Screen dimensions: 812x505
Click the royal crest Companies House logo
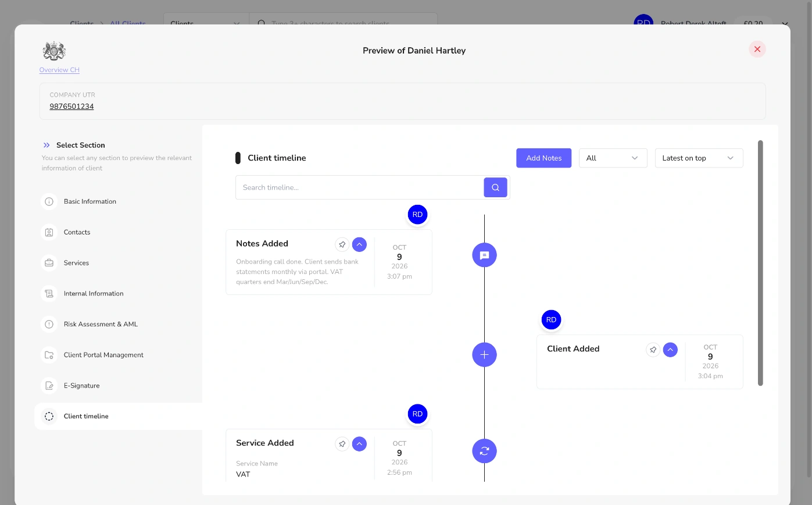click(54, 51)
